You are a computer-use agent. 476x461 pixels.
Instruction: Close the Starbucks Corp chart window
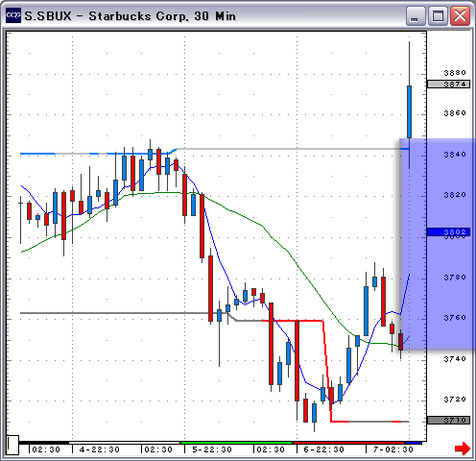tap(460, 15)
